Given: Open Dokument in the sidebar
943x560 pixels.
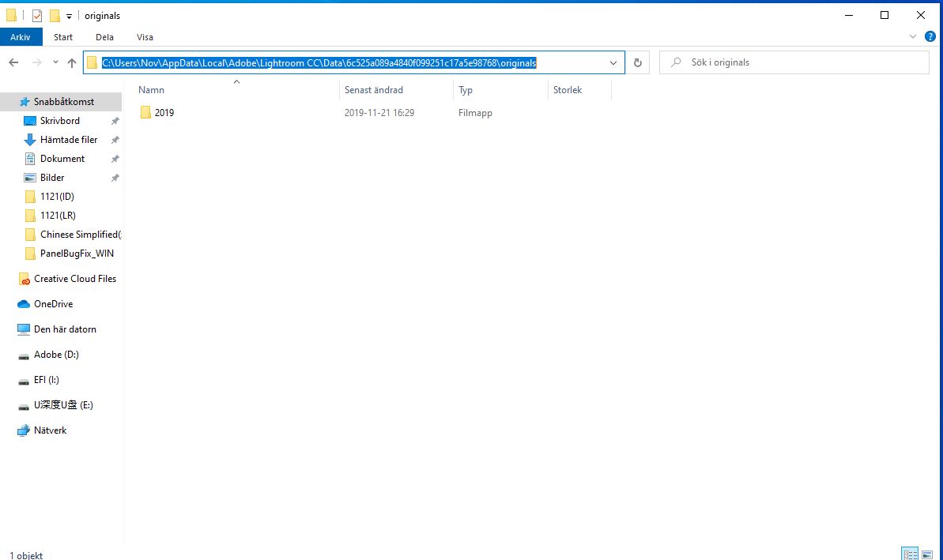Looking at the screenshot, I should pos(61,159).
